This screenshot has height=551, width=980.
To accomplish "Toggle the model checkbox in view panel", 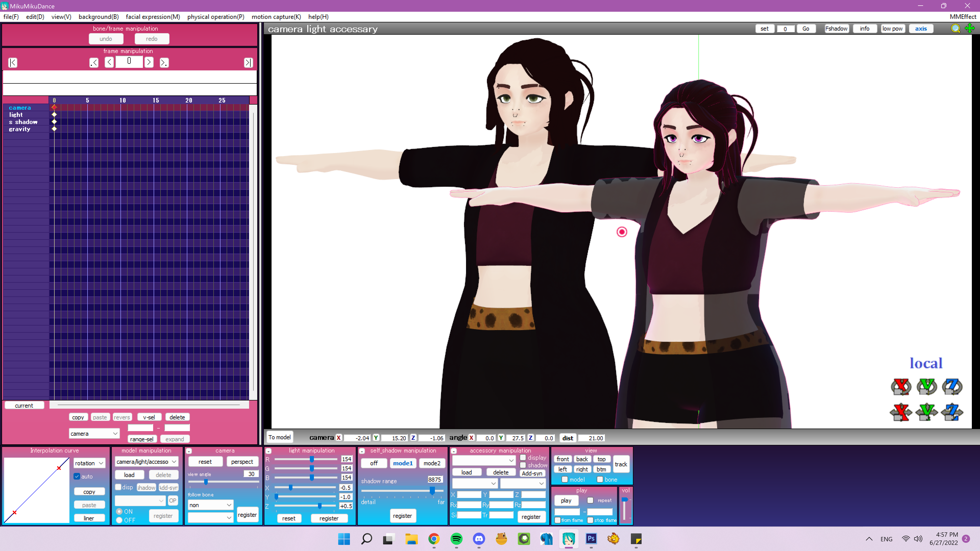I will point(565,480).
